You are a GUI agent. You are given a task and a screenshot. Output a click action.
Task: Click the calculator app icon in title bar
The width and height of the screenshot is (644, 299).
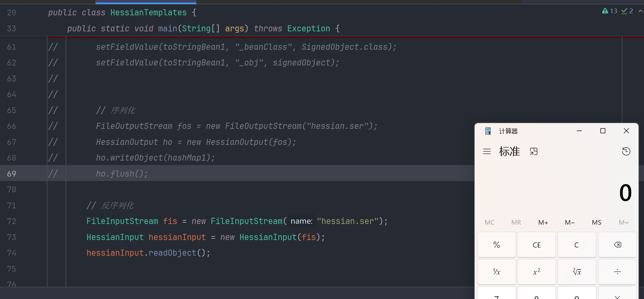click(x=488, y=131)
